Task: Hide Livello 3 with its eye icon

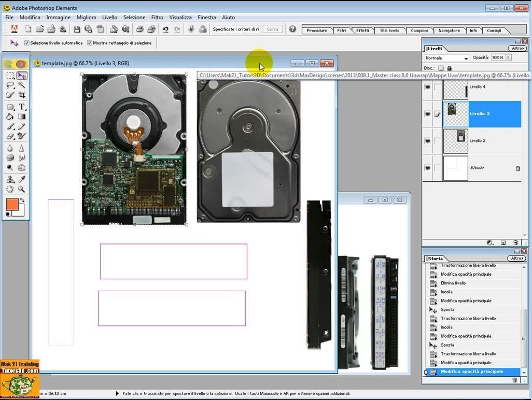Action: (x=427, y=114)
